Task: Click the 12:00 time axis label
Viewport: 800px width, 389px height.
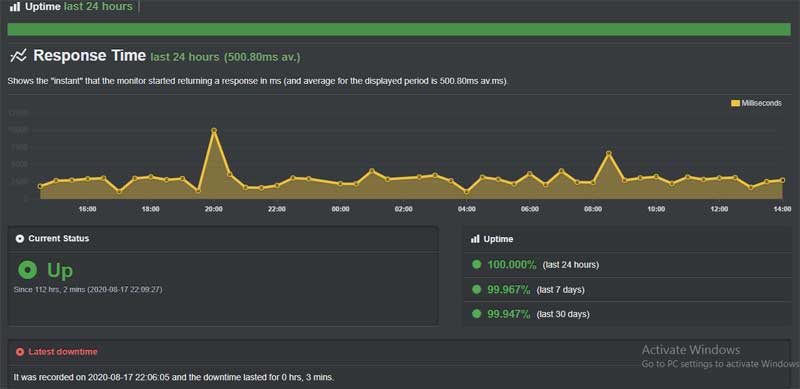Action: click(x=719, y=209)
